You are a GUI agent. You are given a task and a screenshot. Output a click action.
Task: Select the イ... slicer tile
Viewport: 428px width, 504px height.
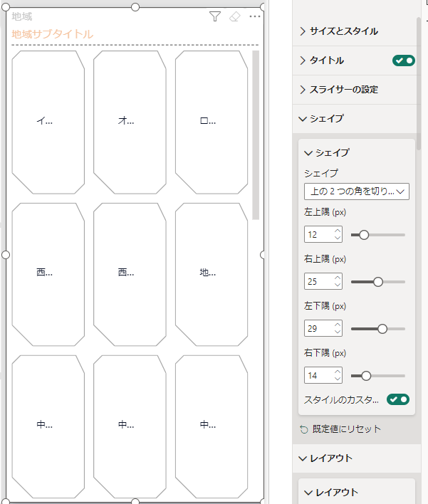coord(48,122)
